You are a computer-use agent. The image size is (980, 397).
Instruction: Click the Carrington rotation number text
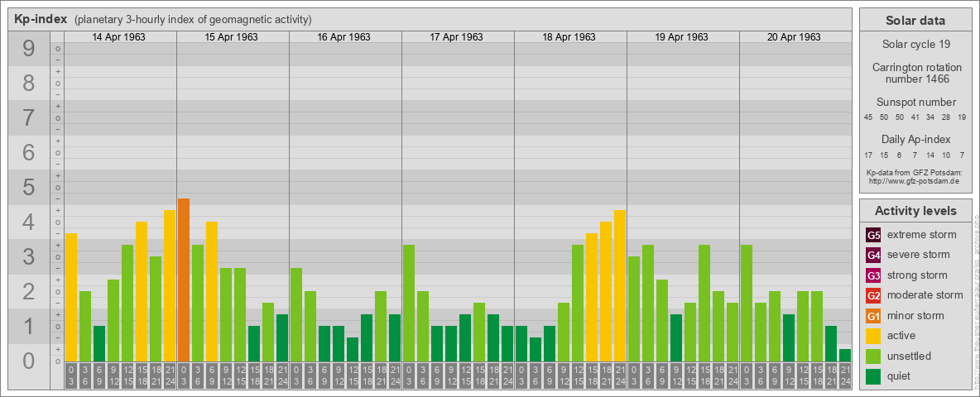pos(915,73)
